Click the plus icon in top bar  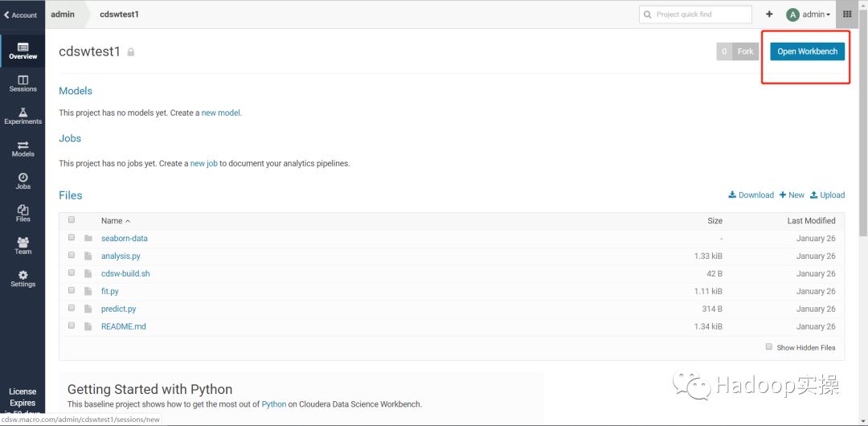(x=769, y=14)
